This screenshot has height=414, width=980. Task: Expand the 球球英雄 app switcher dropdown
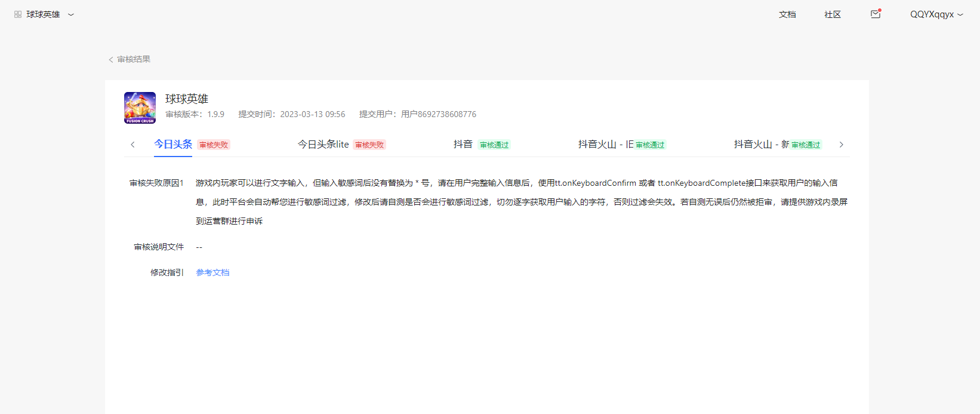pyautogui.click(x=71, y=14)
